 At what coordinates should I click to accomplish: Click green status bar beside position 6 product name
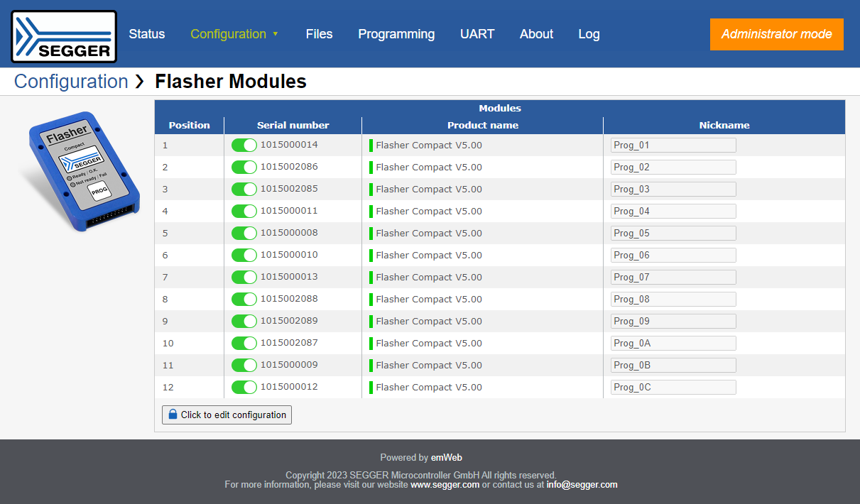pos(371,256)
